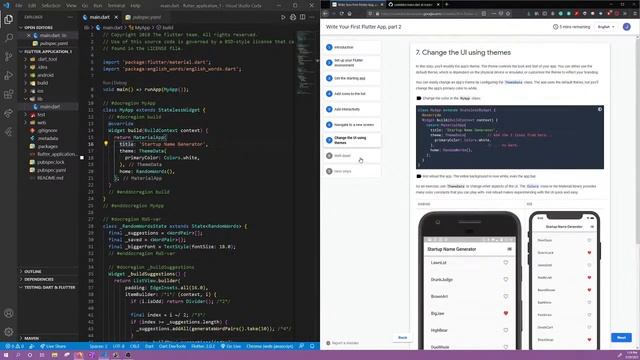Go to browser home page icon
Image resolution: width=640 pixels, height=360 pixels.
349,13
